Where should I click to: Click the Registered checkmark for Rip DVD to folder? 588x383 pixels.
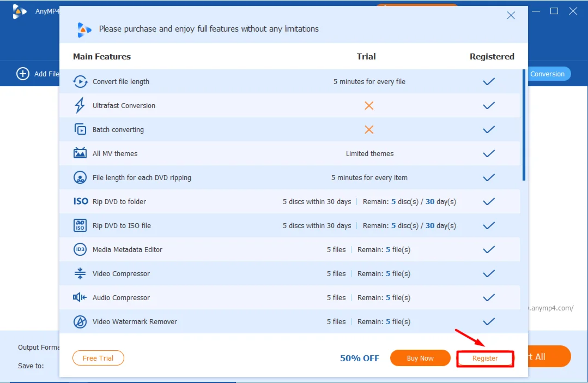[489, 202]
